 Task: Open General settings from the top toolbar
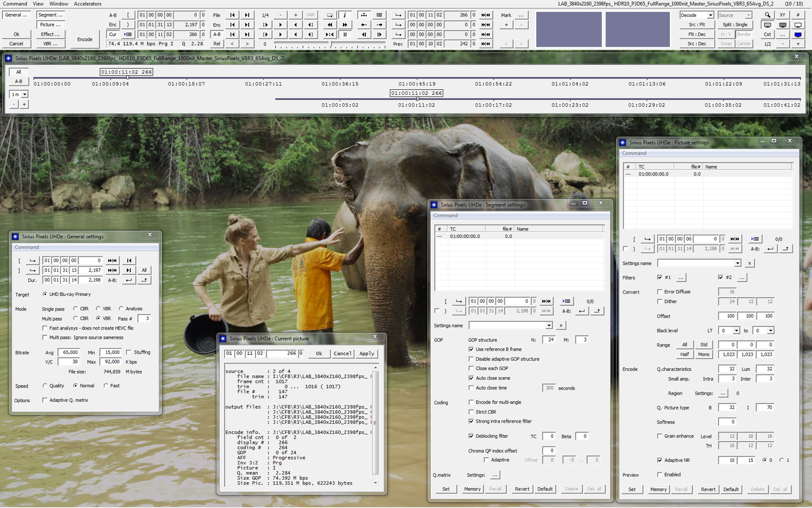point(16,15)
